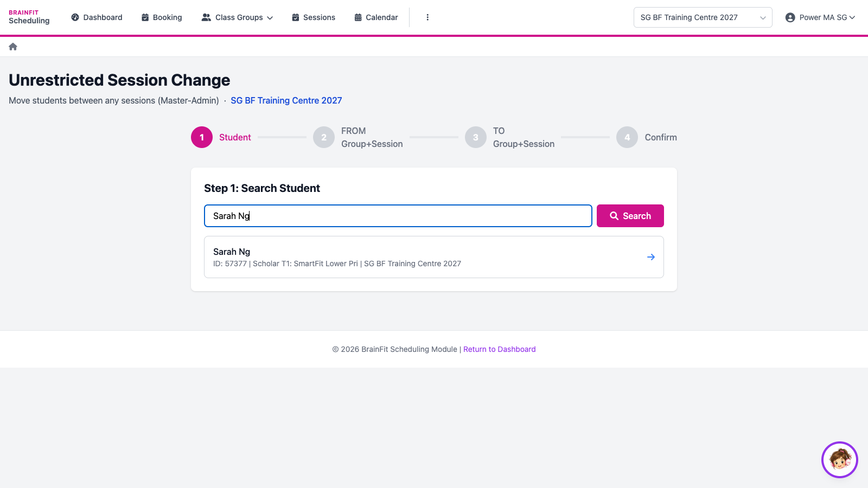Click step 3 TO Group+Session
Viewport: 868px width, 488px height.
coord(510,137)
